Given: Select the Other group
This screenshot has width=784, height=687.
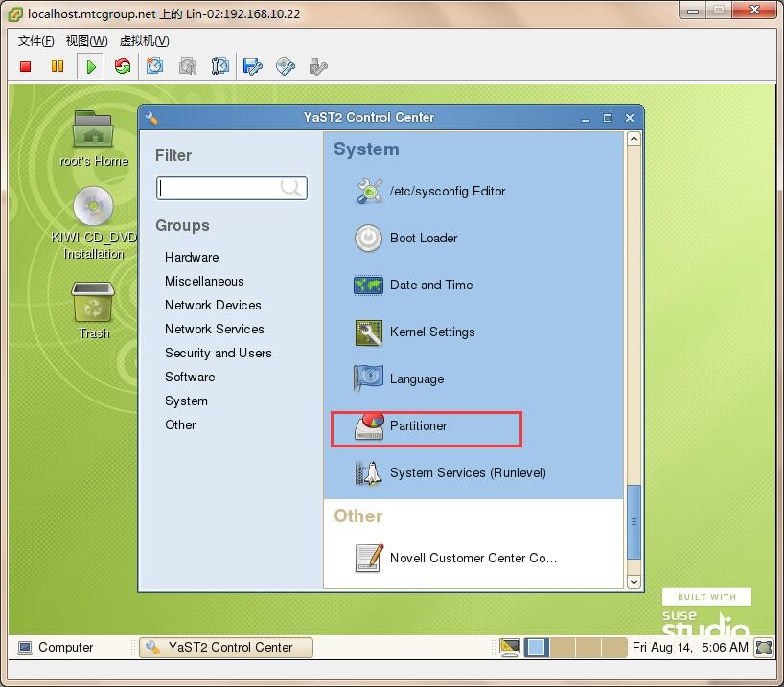Looking at the screenshot, I should tap(180, 425).
